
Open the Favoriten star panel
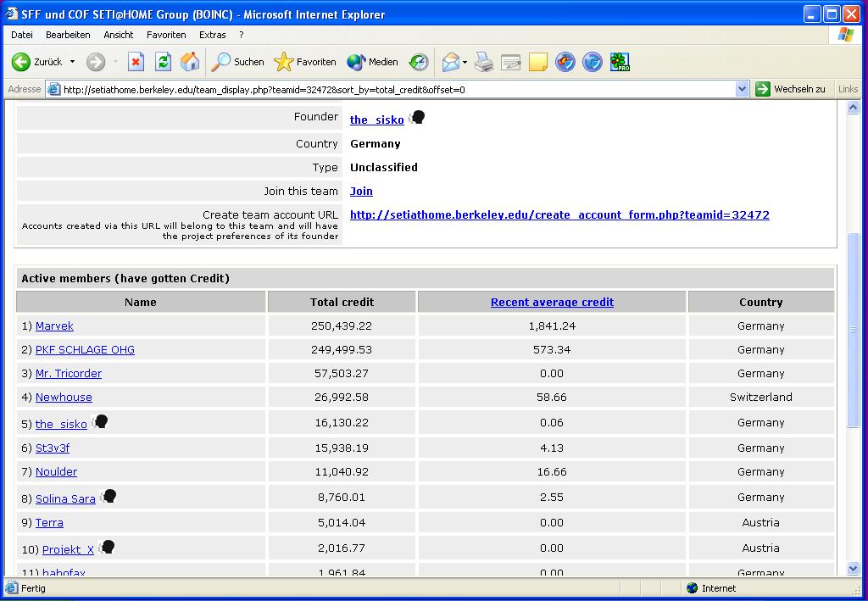305,62
